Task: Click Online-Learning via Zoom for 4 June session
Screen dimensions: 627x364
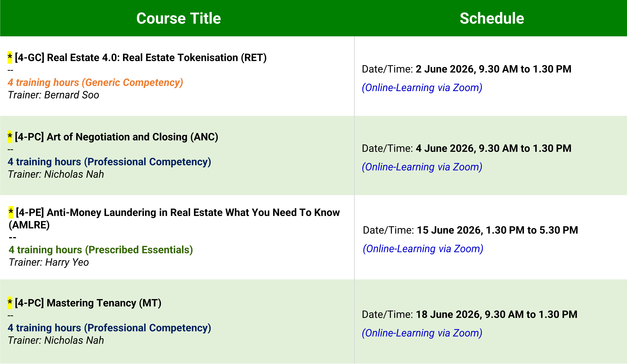Action: pyautogui.click(x=422, y=167)
